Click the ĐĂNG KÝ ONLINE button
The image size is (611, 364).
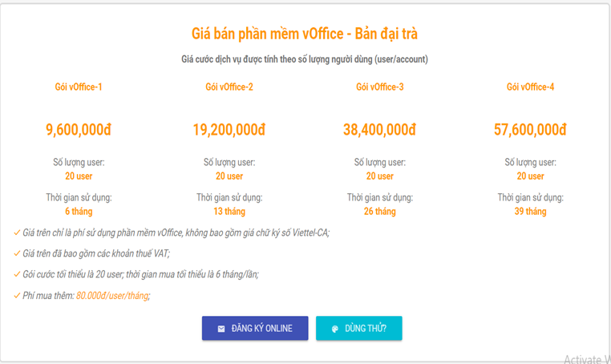pyautogui.click(x=255, y=328)
